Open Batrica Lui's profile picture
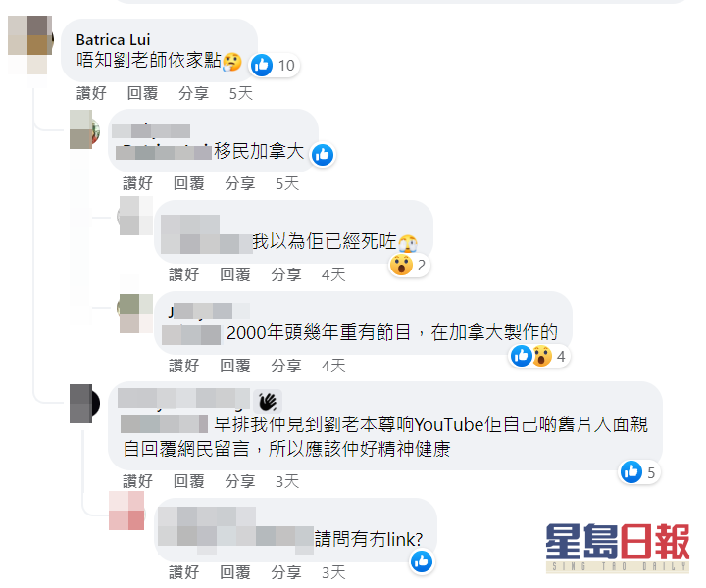This screenshot has width=706, height=588. point(30,44)
